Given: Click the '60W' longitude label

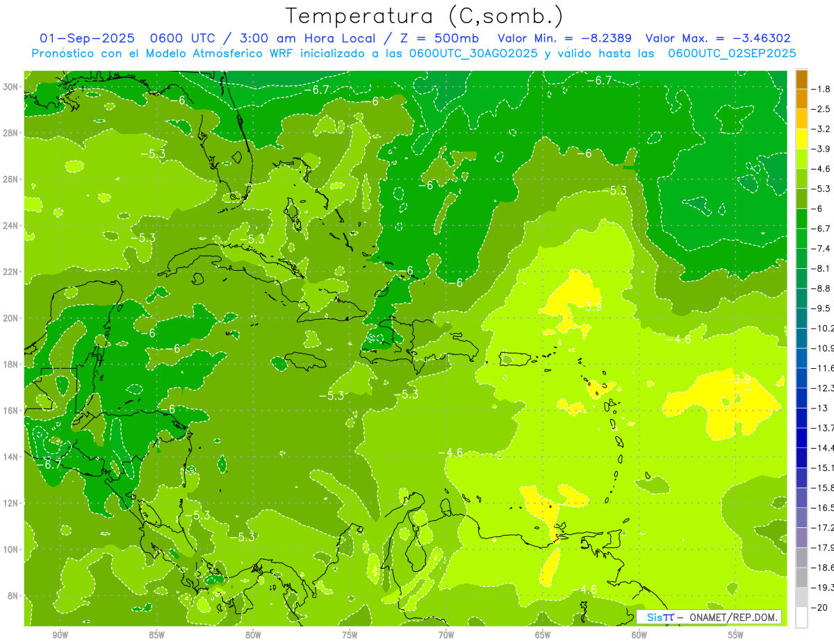Looking at the screenshot, I should tap(639, 635).
